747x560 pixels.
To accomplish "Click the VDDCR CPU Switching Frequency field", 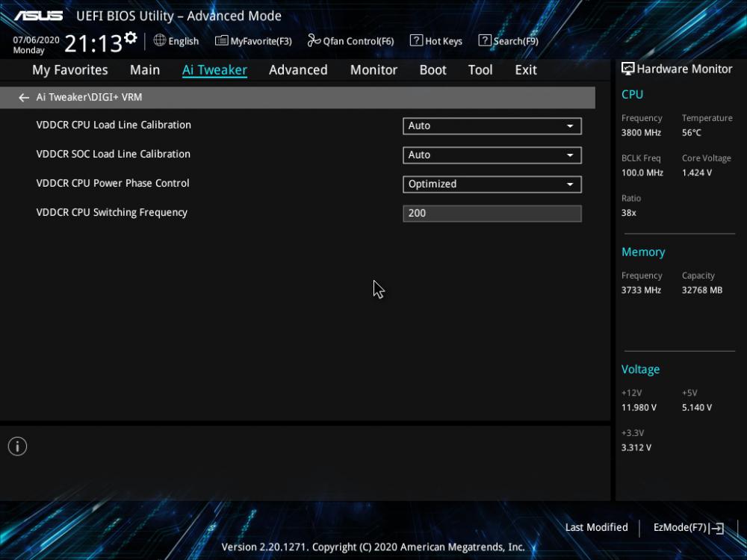I will [492, 214].
